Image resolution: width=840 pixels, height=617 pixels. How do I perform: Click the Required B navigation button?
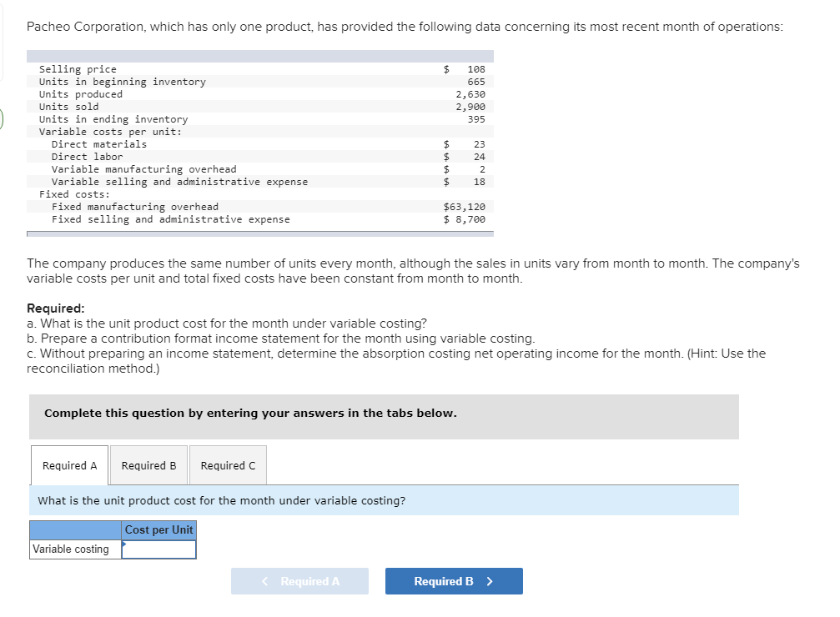coord(454,581)
